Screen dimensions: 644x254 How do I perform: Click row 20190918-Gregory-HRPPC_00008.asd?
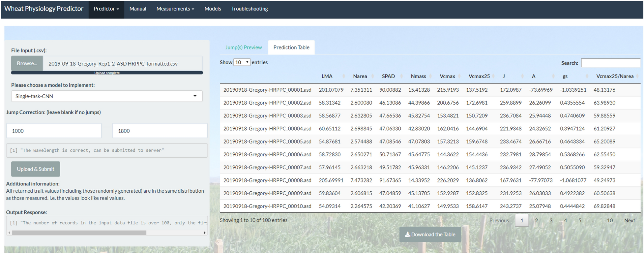[x=430, y=180]
